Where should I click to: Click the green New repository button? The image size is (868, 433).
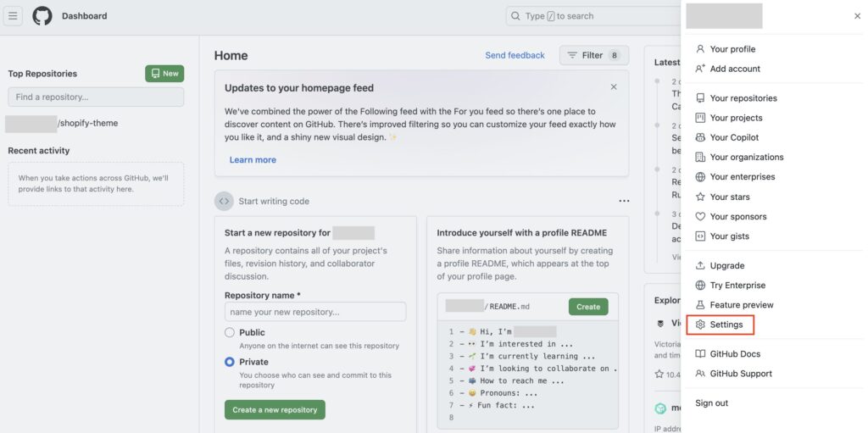(x=164, y=74)
